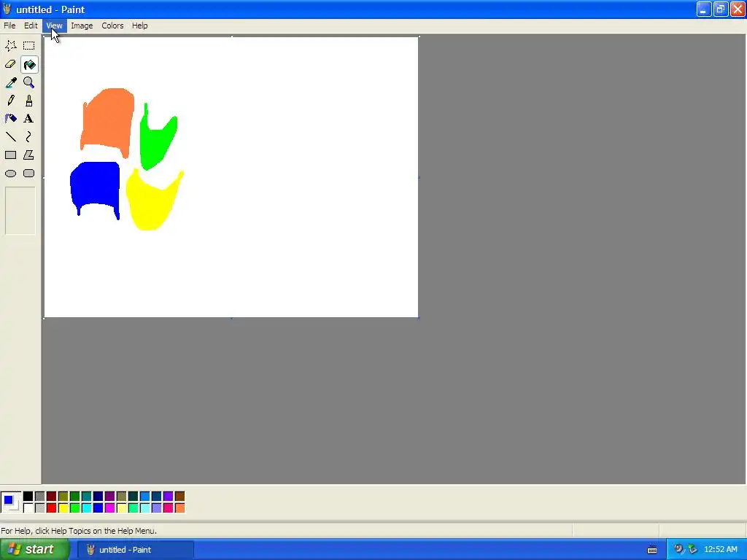Viewport: 747px width, 560px height.
Task: Click the untitled - Paint taskbar button
Action: coord(136,550)
